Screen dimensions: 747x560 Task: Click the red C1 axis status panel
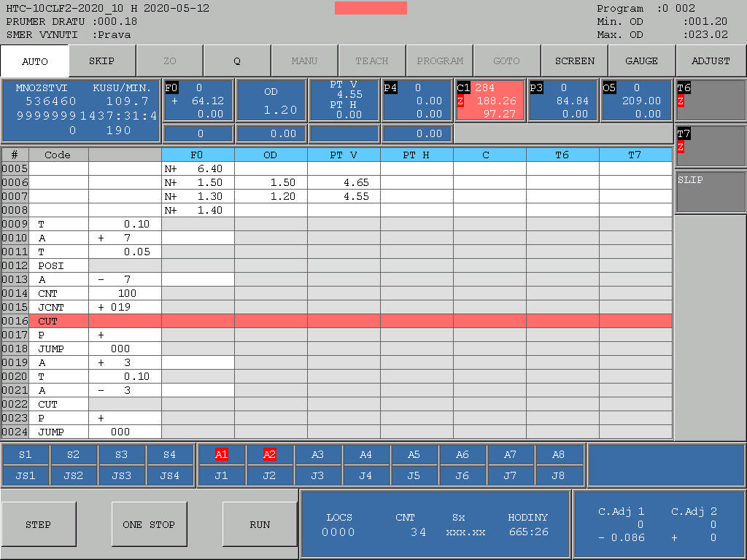point(489,101)
